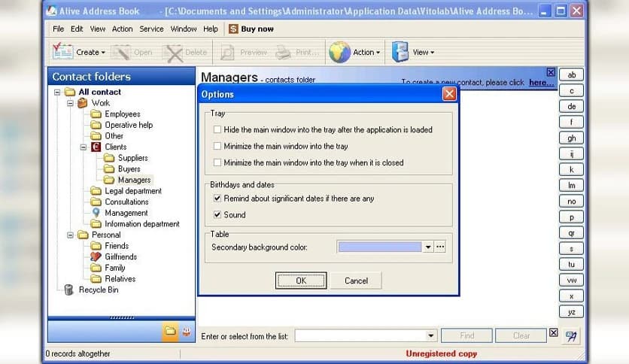Uncheck Remind about significant dates
This screenshot has height=364, width=629.
point(217,198)
